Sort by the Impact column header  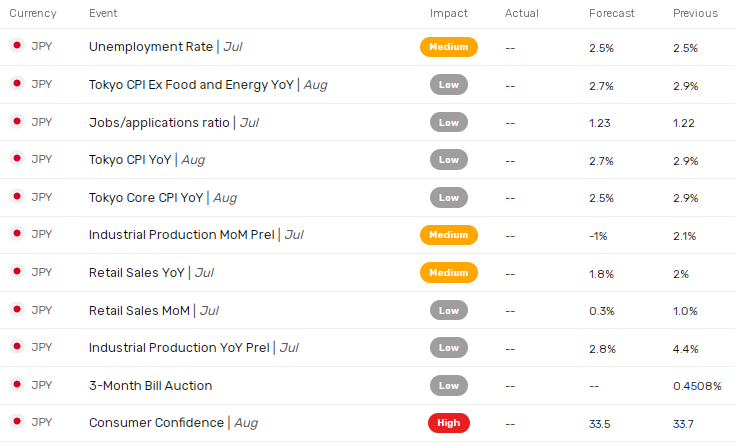449,13
